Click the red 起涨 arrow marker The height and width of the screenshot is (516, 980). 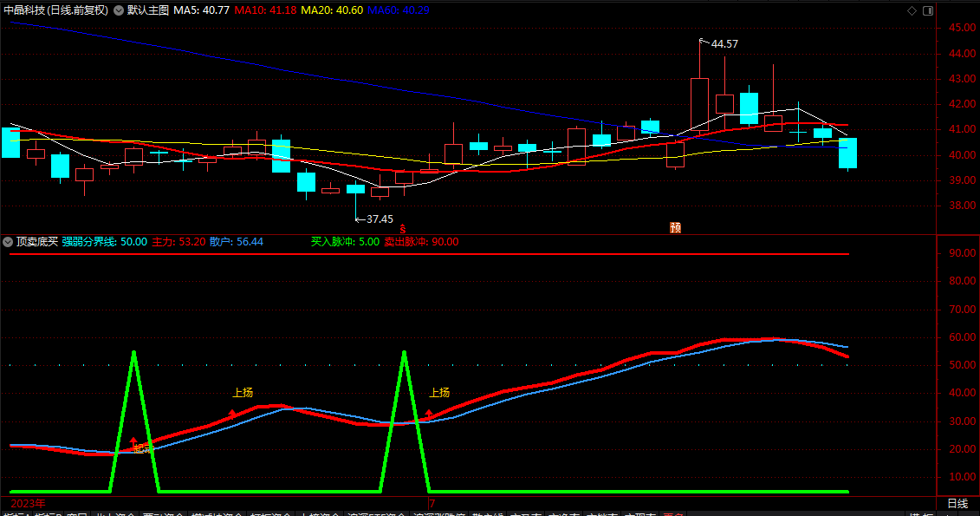point(133,442)
